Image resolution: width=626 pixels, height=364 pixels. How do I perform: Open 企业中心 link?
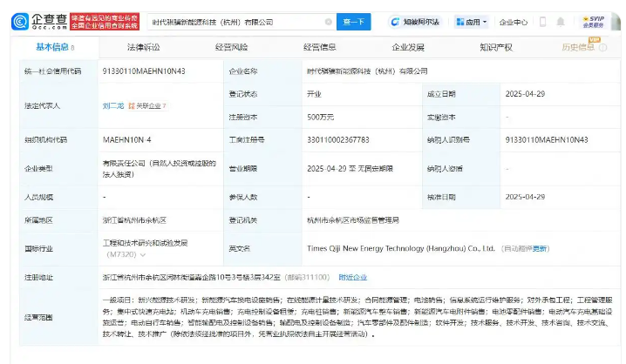tap(514, 22)
